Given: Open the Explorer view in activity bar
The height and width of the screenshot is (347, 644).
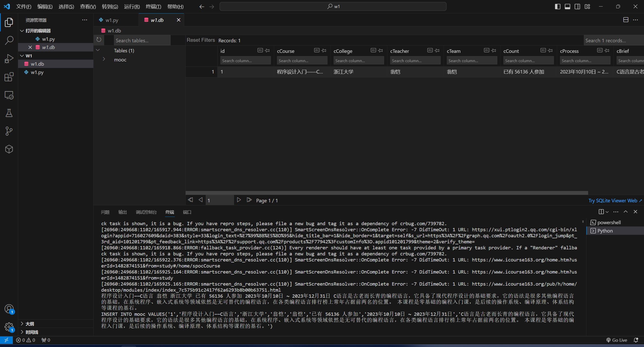Looking at the screenshot, I should [x=9, y=22].
